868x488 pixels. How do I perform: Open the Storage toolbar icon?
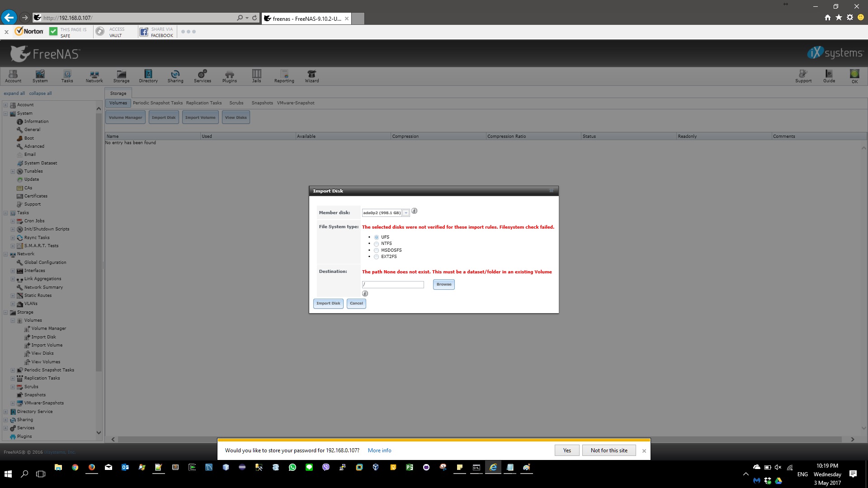pyautogui.click(x=121, y=76)
